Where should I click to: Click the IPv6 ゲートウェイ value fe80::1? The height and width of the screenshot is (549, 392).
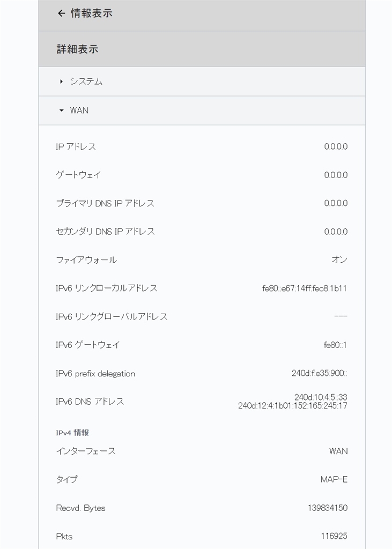point(335,345)
